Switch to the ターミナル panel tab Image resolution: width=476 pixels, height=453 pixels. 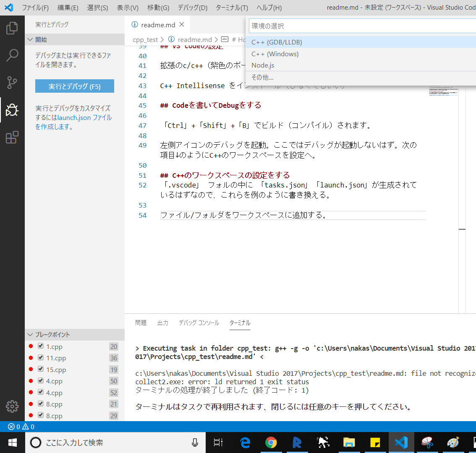click(x=240, y=323)
